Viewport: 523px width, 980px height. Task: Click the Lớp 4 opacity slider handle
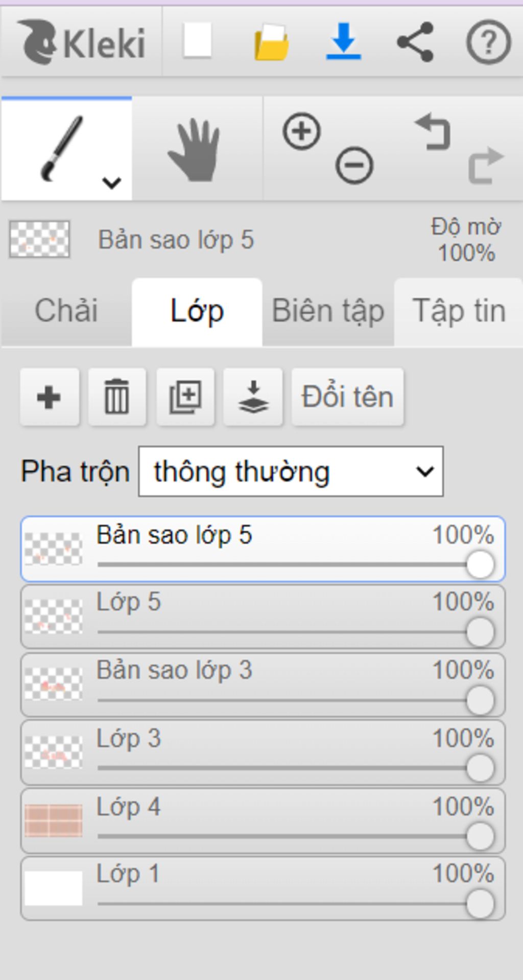[x=480, y=837]
